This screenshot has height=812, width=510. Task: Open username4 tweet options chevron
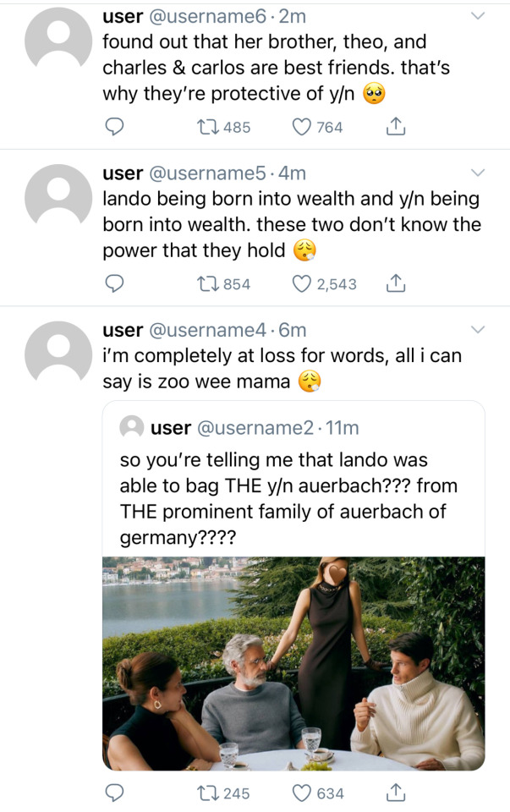point(478,330)
